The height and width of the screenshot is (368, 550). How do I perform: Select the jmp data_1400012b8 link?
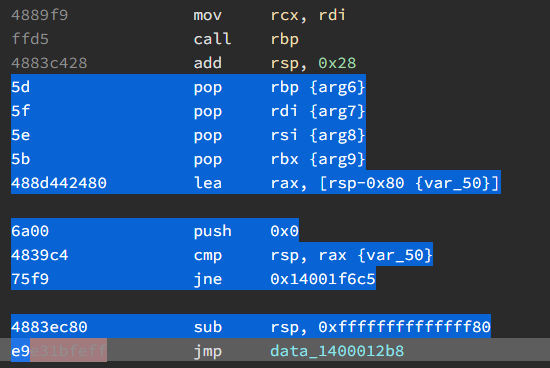coord(337,351)
